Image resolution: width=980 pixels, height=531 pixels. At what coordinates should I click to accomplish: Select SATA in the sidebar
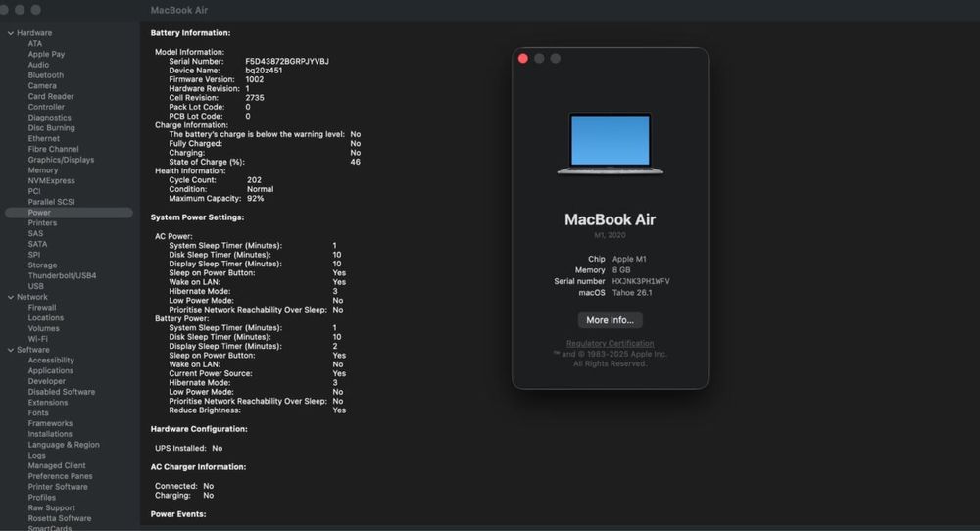click(x=37, y=244)
